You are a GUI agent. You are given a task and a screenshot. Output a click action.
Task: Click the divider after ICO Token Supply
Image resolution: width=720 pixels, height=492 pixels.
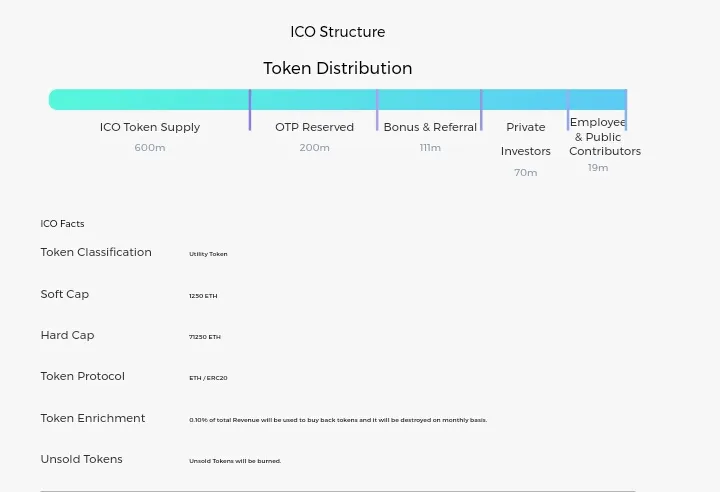coord(250,110)
